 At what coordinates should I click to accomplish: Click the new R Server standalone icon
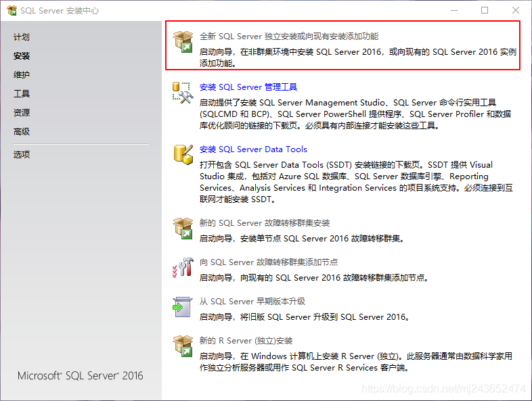[183, 346]
